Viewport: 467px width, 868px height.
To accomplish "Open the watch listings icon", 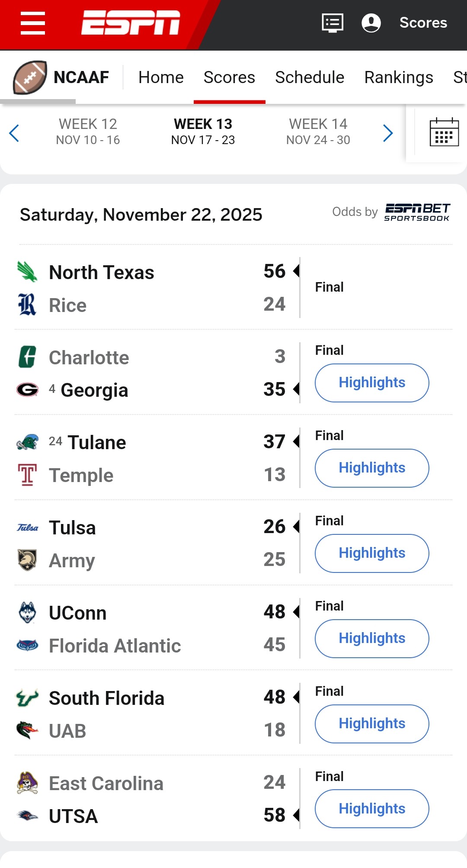I will [333, 23].
